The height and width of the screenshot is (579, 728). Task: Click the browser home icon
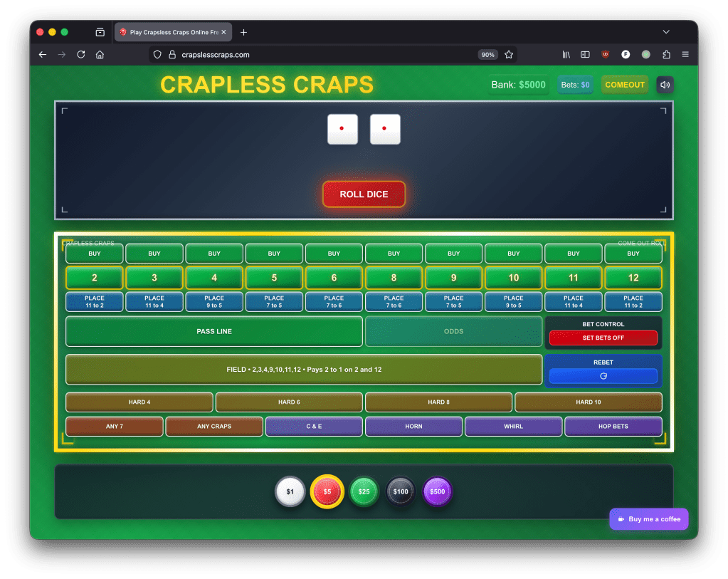coord(100,54)
